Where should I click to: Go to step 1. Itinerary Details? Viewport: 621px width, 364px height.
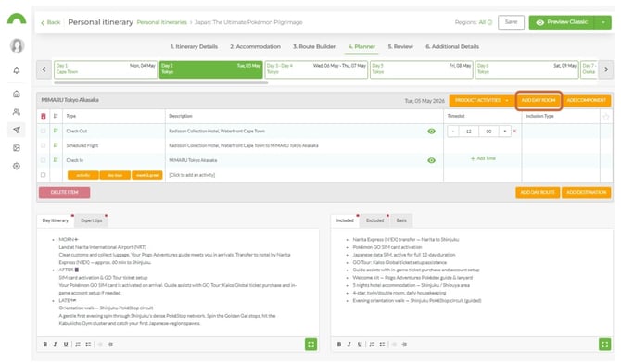pyautogui.click(x=194, y=46)
